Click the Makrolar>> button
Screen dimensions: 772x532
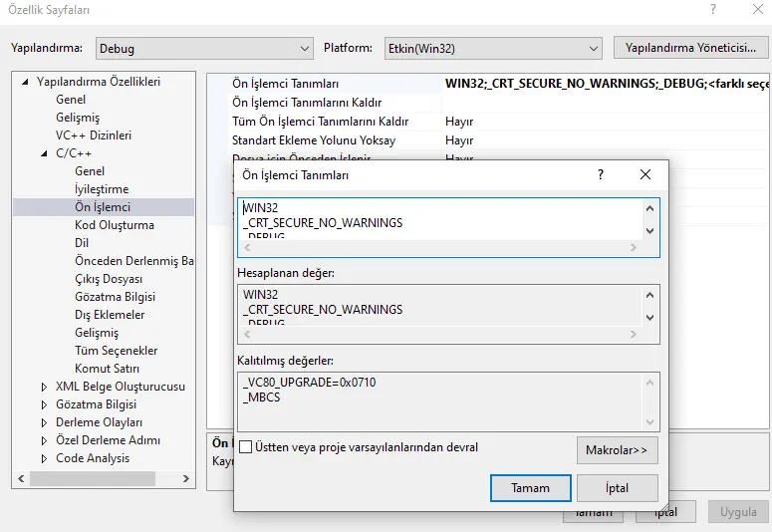(x=617, y=450)
